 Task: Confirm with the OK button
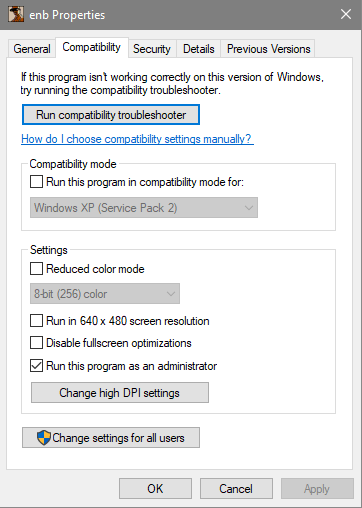coord(155,489)
